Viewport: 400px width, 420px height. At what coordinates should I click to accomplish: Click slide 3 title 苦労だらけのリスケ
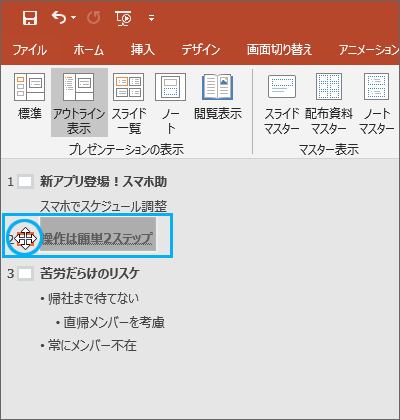coord(90,274)
